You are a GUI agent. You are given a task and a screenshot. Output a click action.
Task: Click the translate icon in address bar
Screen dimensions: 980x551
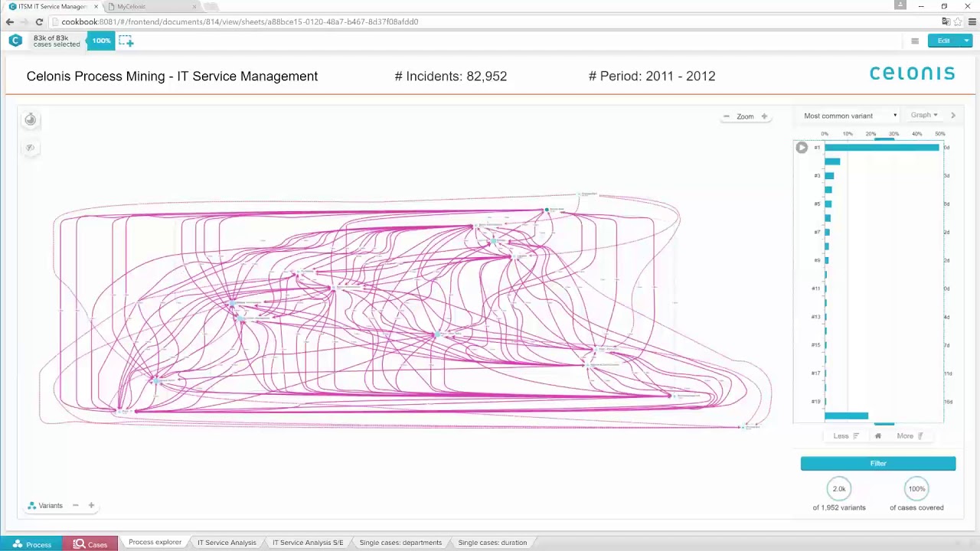click(x=946, y=22)
